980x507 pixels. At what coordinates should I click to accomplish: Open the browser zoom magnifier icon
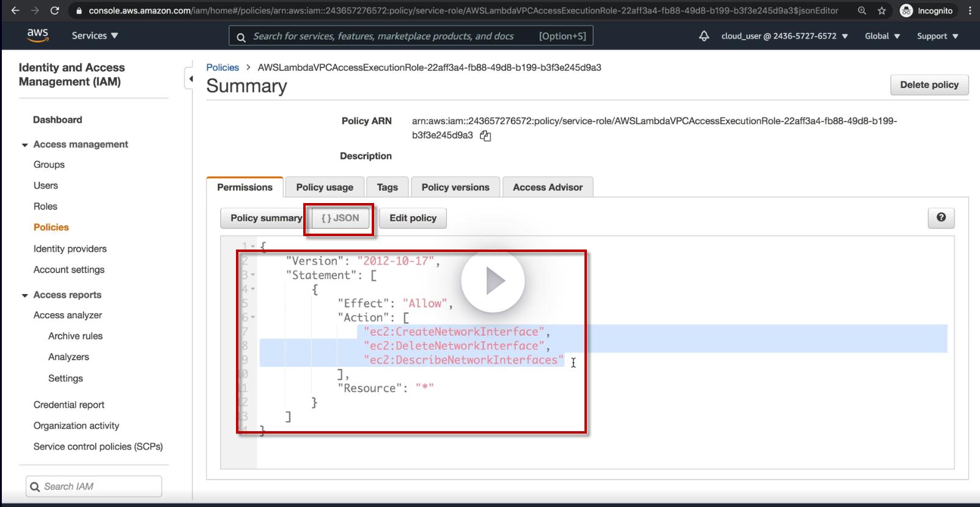862,10
